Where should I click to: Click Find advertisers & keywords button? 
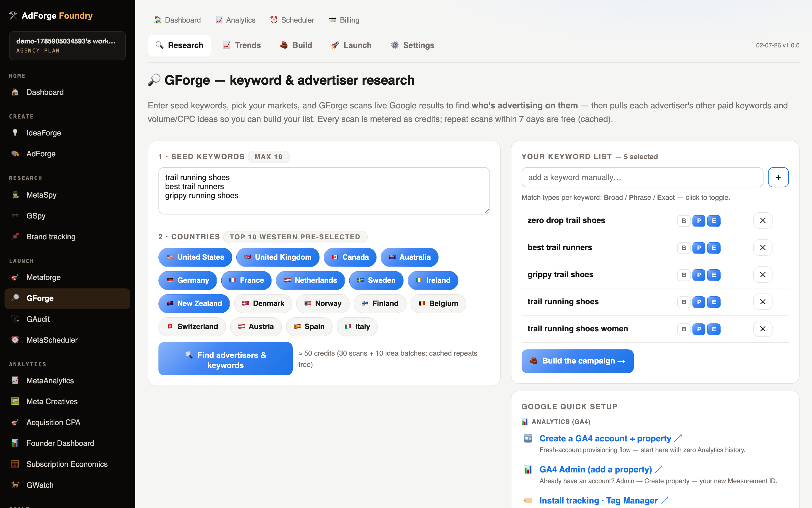click(226, 358)
